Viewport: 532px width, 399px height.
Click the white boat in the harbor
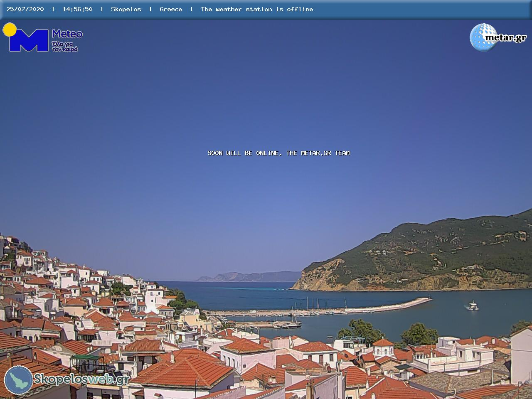click(472, 306)
